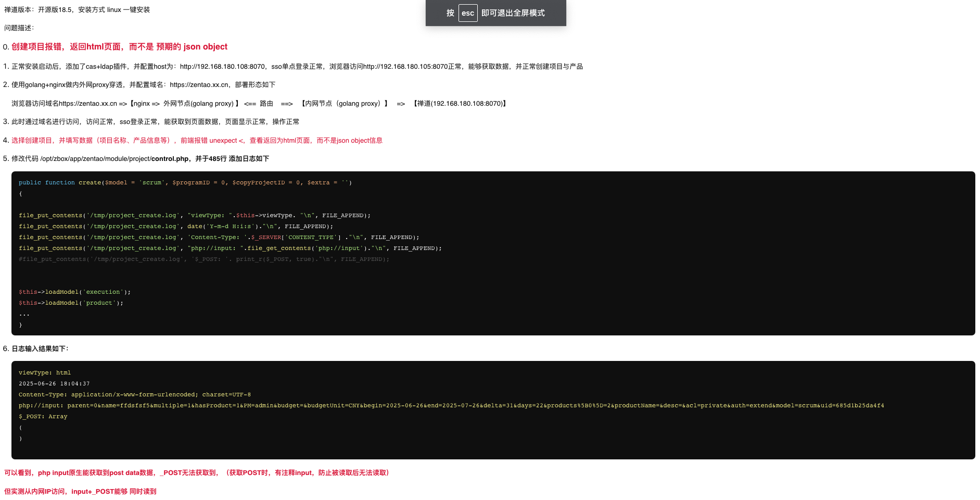Click file_put_contents line with CONTENT_TYPE
The image size is (980, 500).
click(x=219, y=238)
